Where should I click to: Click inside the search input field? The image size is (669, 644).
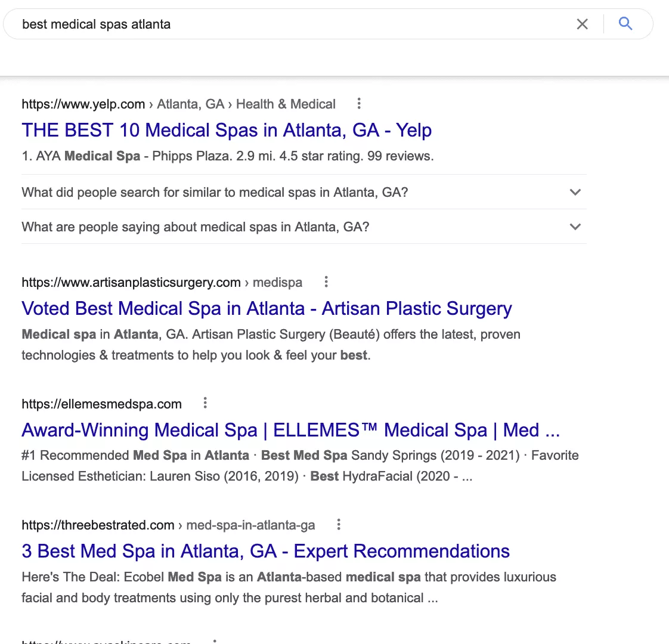coord(239,24)
